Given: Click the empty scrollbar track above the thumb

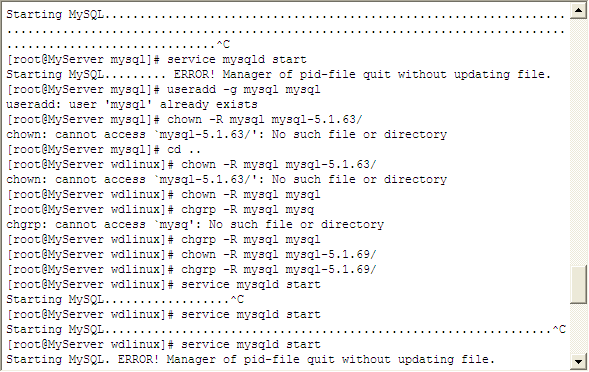Looking at the screenshot, I should click(578, 142).
